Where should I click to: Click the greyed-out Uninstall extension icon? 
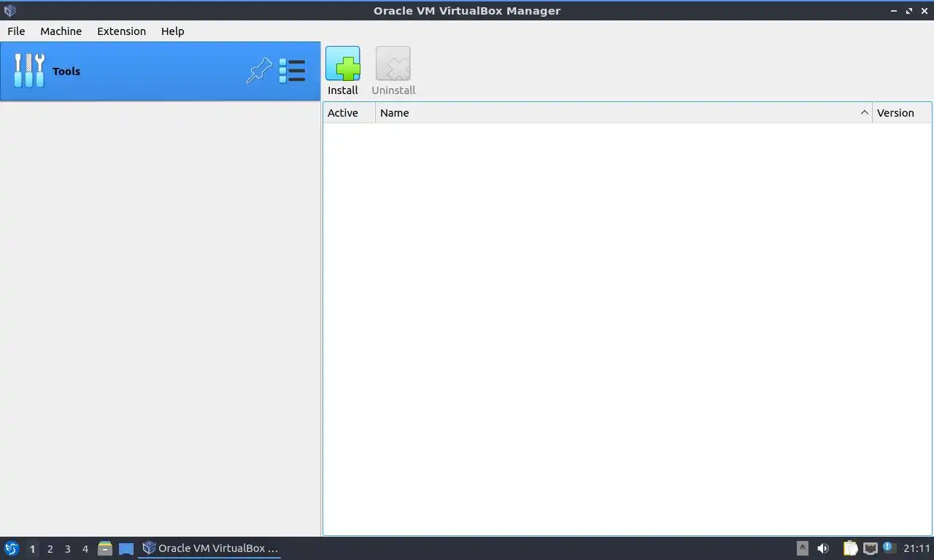tap(393, 63)
